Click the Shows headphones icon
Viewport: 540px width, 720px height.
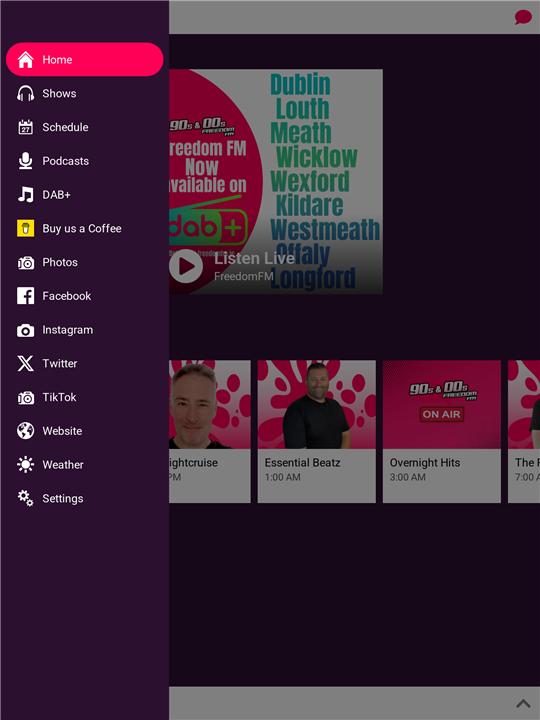25,93
